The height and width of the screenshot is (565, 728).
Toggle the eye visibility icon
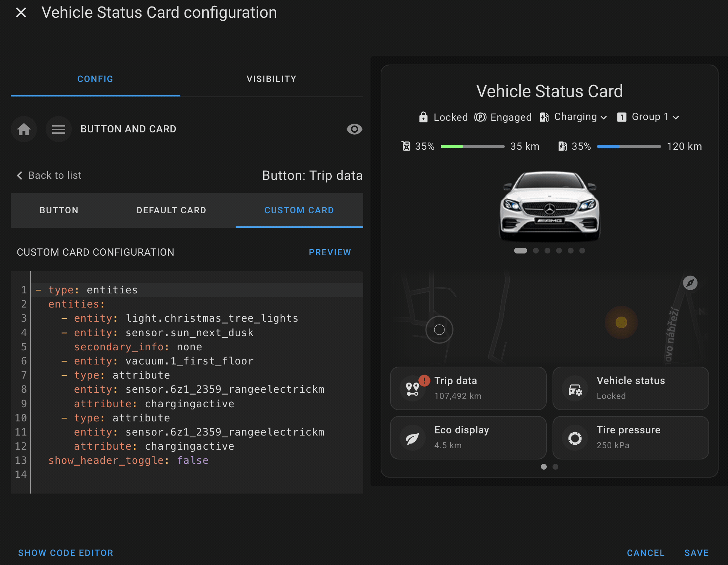pyautogui.click(x=354, y=129)
